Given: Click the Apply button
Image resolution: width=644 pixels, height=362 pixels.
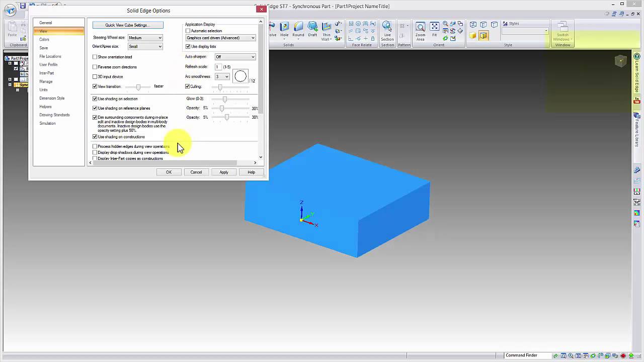Looking at the screenshot, I should tap(224, 172).
